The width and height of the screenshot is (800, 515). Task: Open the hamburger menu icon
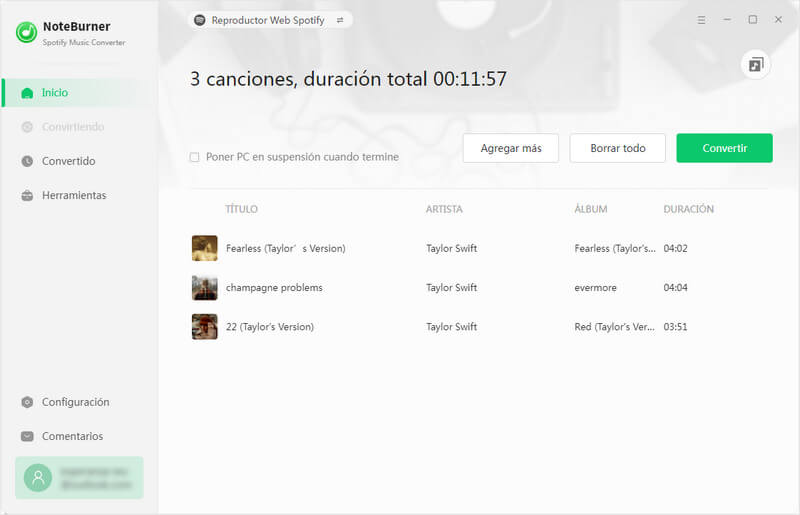pos(702,20)
